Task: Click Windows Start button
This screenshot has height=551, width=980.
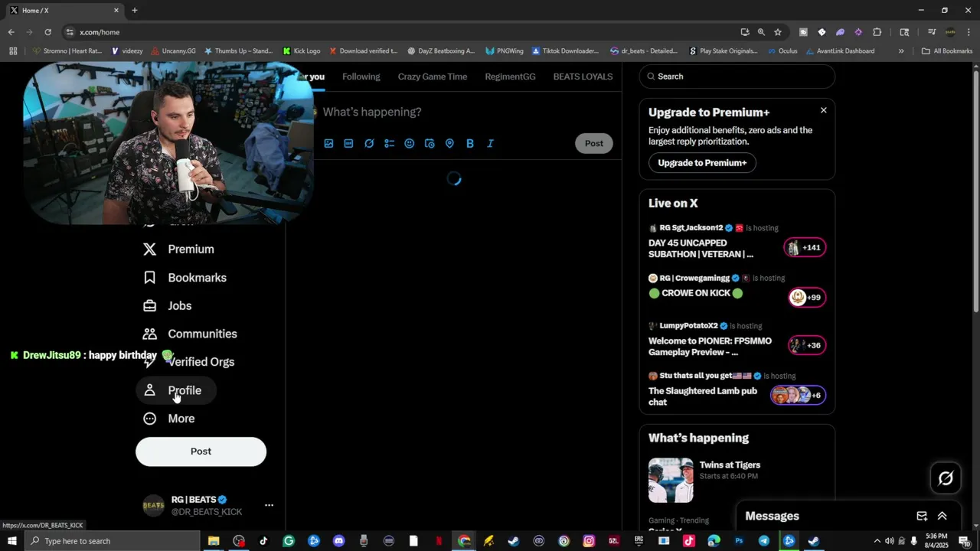Action: point(12,541)
